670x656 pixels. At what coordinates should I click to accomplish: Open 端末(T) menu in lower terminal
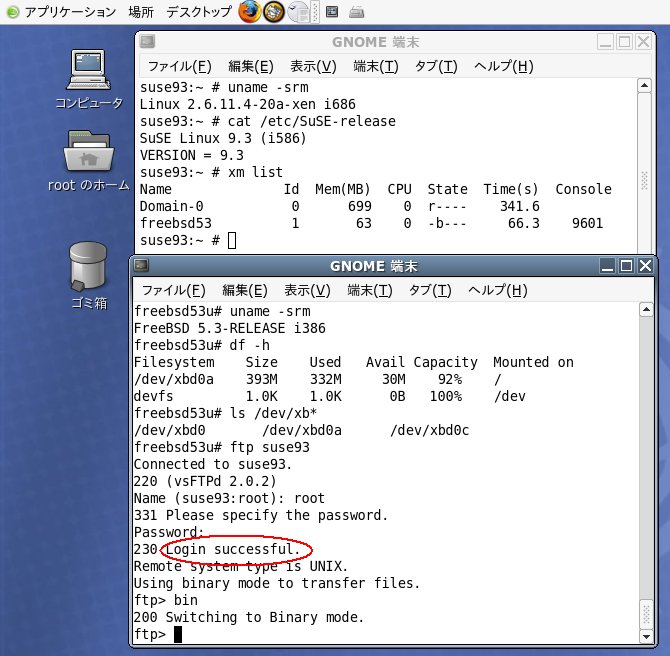(x=370, y=291)
